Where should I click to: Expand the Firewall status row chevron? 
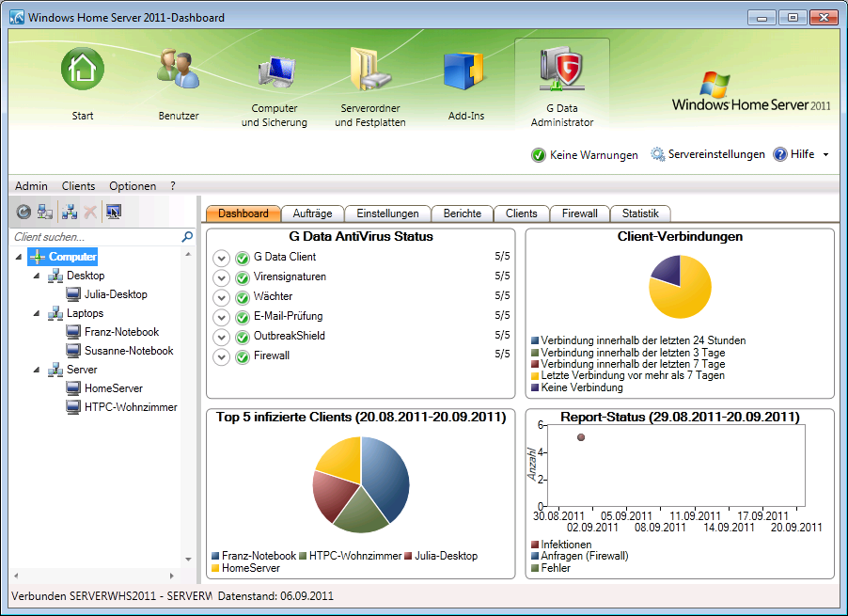pos(222,356)
